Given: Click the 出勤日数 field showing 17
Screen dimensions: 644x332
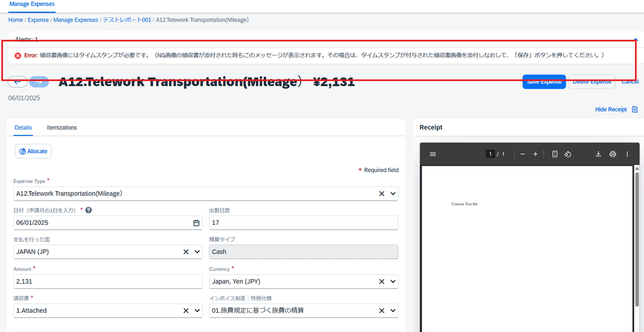Looking at the screenshot, I should pos(304,222).
